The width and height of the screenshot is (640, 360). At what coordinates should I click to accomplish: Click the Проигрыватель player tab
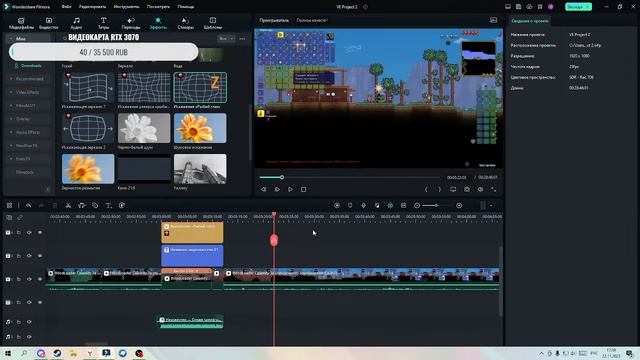pos(274,20)
